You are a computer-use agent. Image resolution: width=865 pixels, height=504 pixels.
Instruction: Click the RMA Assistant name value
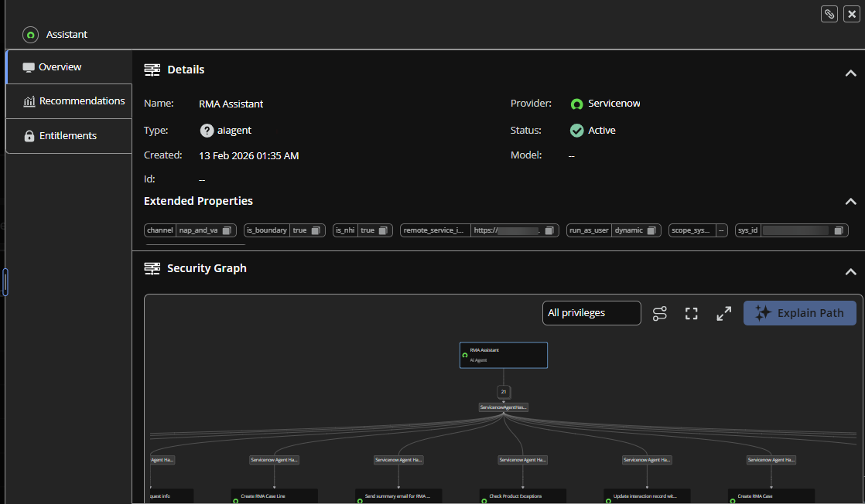coord(231,104)
